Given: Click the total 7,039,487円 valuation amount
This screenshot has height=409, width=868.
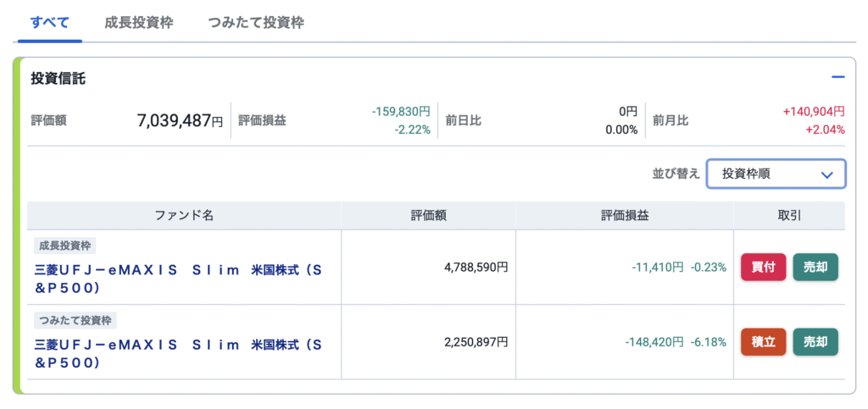Looking at the screenshot, I should (180, 120).
